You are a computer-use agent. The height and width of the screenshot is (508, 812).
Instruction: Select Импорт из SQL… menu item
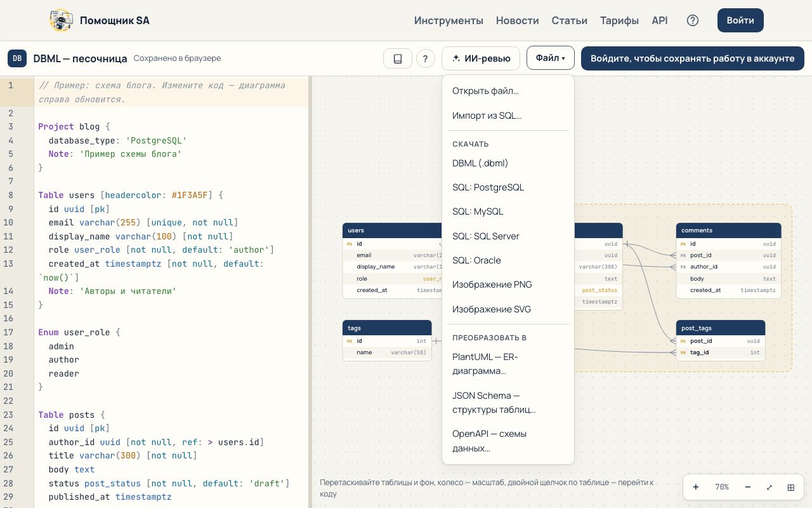[x=508, y=116]
